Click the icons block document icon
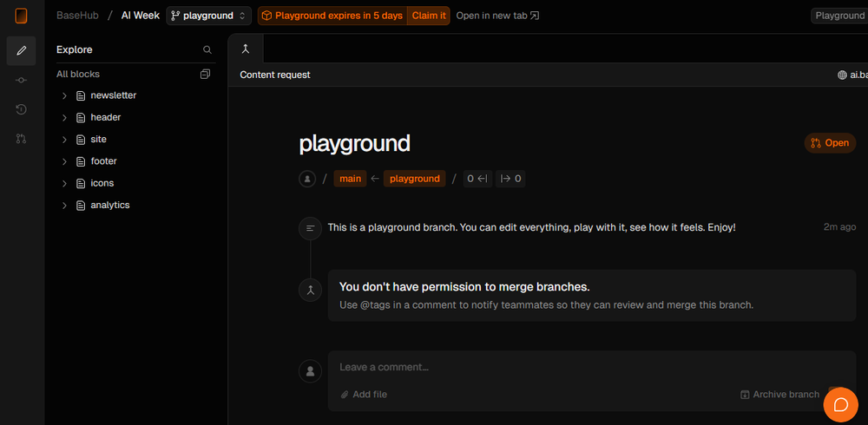The width and height of the screenshot is (868, 425). (x=81, y=183)
